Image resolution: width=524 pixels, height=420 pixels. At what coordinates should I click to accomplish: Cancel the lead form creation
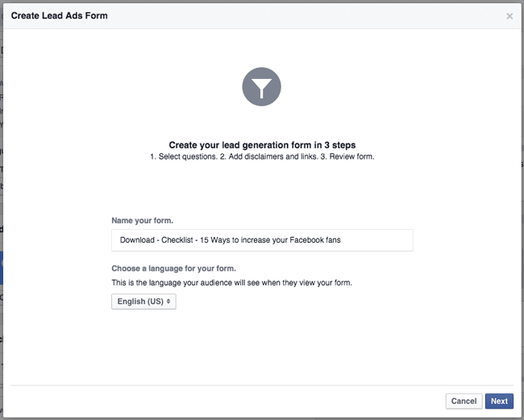click(x=464, y=401)
